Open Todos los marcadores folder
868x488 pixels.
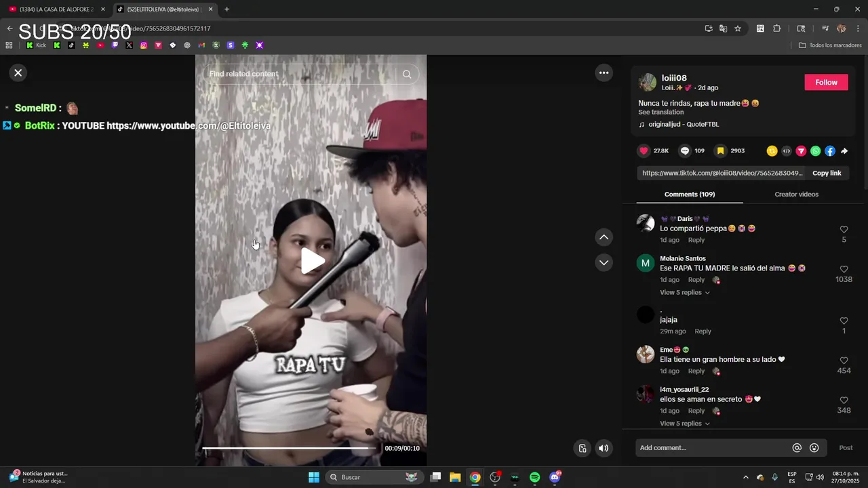tap(830, 45)
